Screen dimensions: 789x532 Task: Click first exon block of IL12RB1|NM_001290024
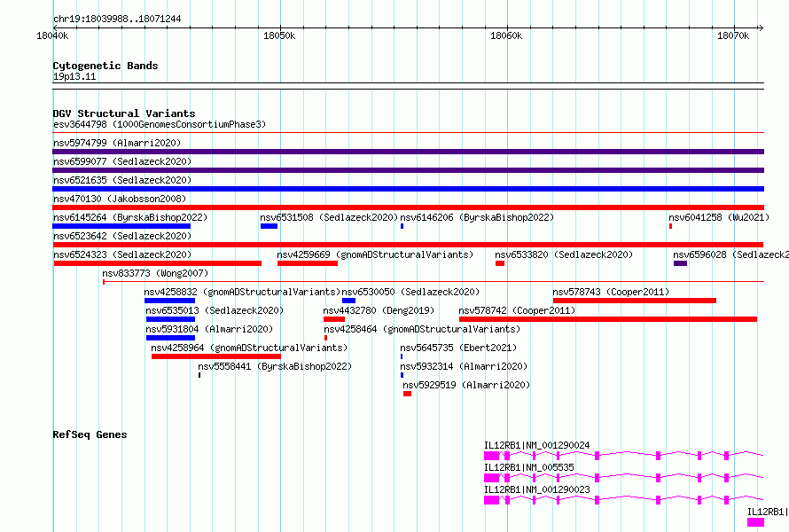click(492, 456)
